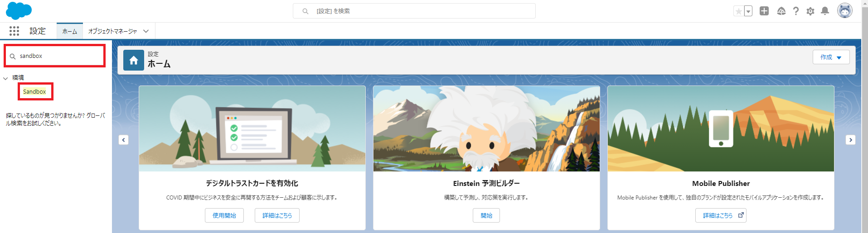This screenshot has height=233, width=868.
Task: Click the laptop checklist card image
Action: tap(252, 128)
